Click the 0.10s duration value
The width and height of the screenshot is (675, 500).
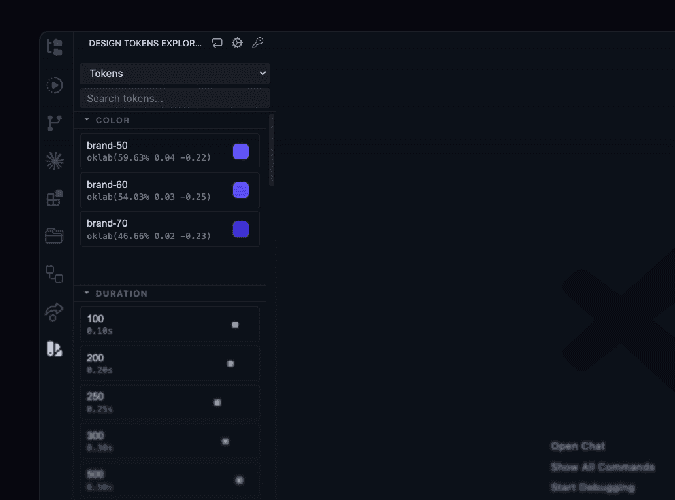click(x=99, y=331)
